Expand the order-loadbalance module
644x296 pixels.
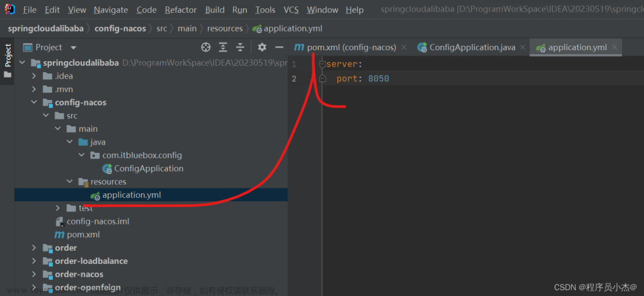[34, 261]
